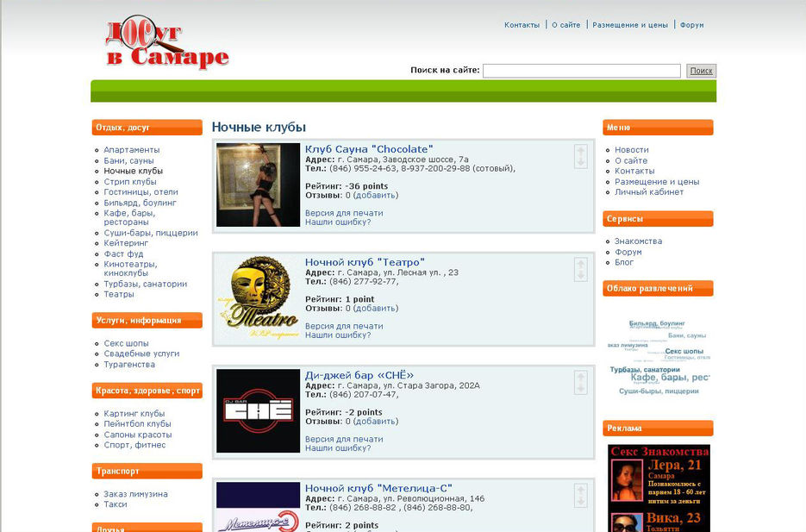This screenshot has height=532, width=806.
Task: Select 'Кинотеатры, киноклубы' category
Action: tap(130, 268)
